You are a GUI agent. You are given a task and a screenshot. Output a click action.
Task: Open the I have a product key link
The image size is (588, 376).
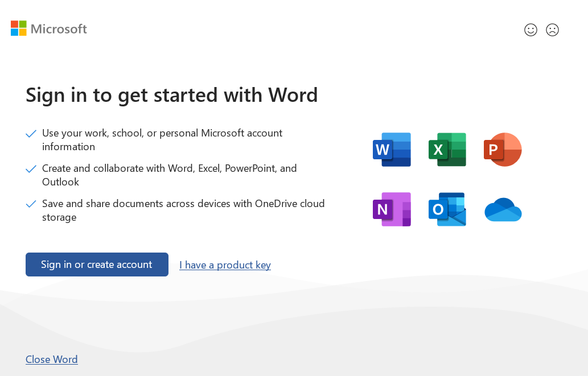(x=225, y=265)
